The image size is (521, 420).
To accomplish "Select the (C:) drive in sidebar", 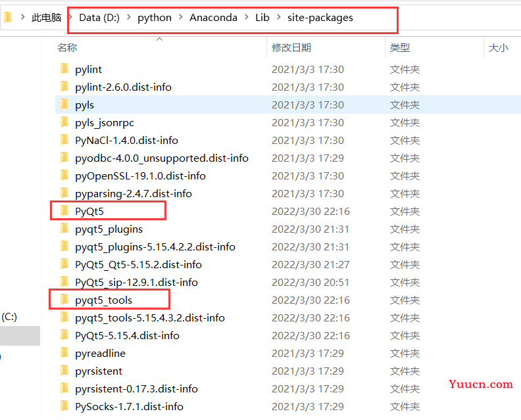I will (x=9, y=317).
